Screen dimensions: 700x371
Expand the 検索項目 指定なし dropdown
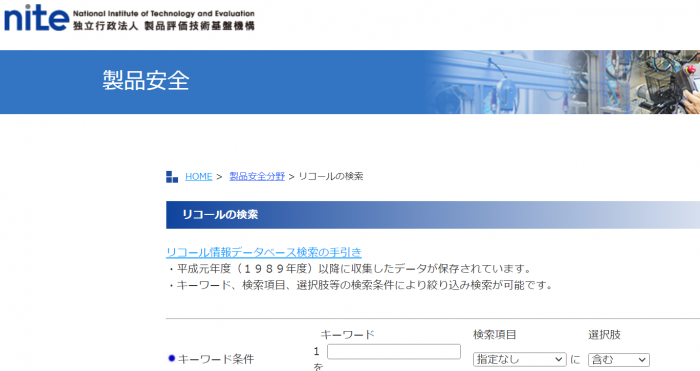(520, 359)
